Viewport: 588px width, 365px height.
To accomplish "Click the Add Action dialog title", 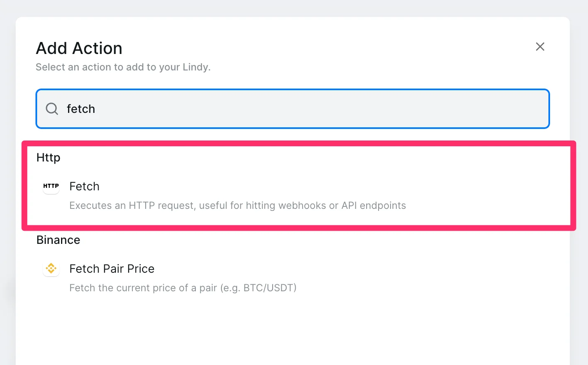I will click(79, 49).
